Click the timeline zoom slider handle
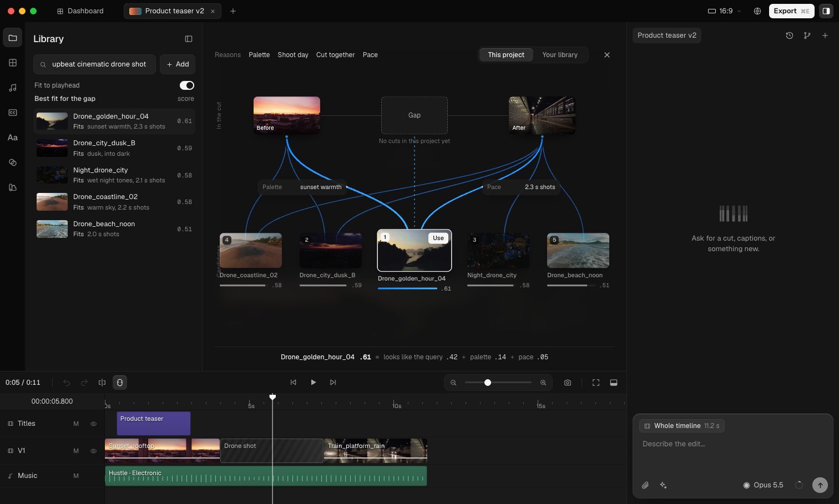 [488, 383]
